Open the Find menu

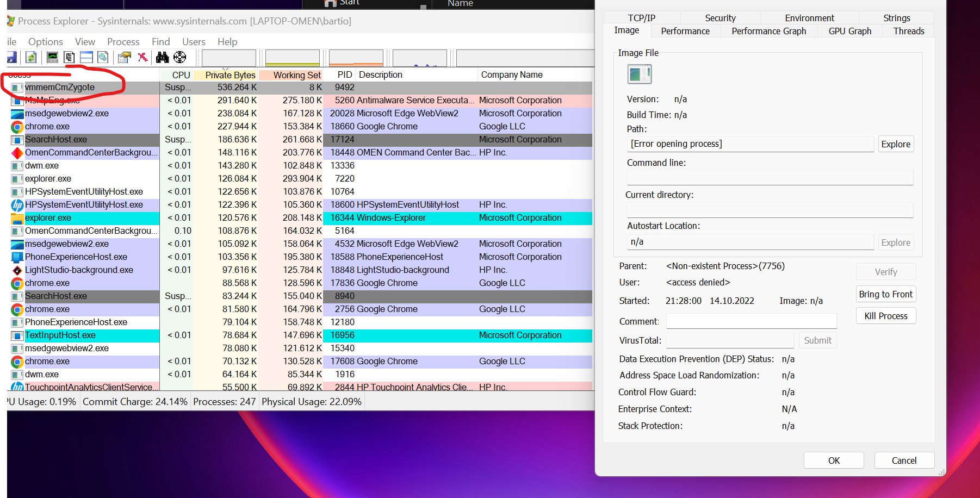coord(161,42)
